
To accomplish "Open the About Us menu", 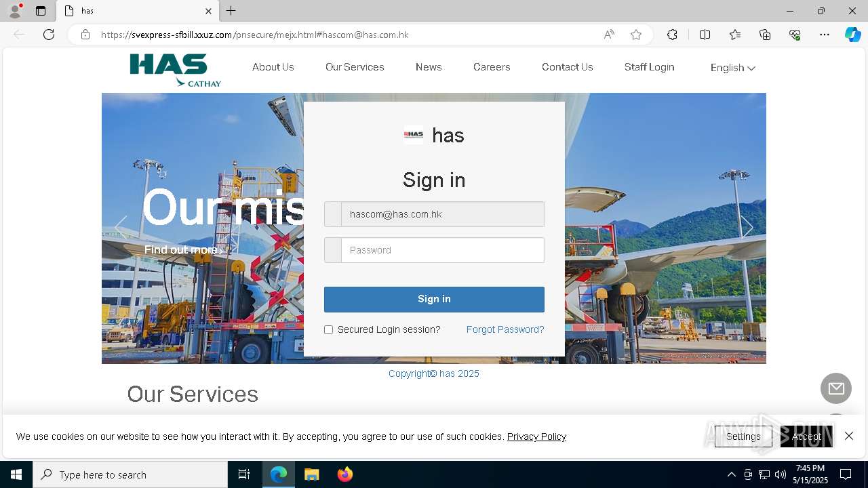I will coord(273,67).
